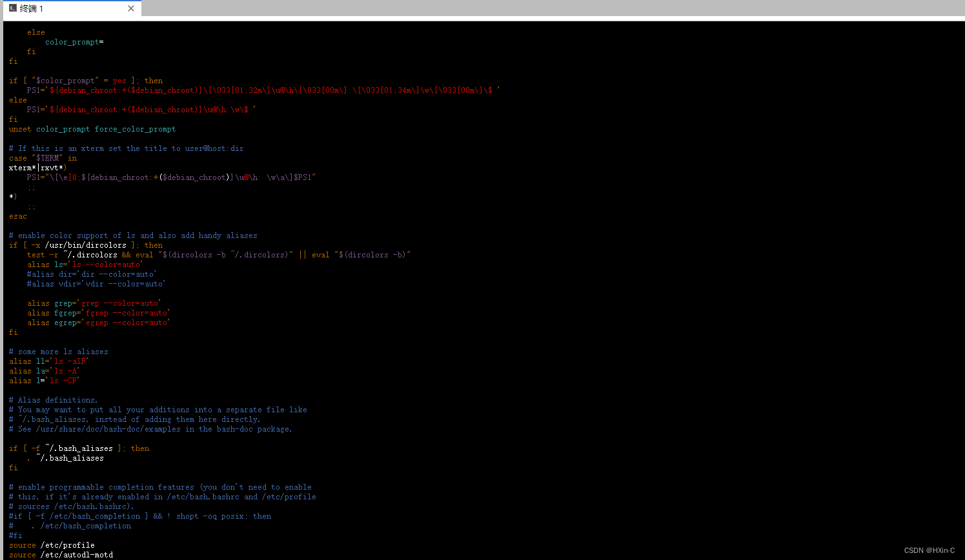Screen dimensions: 965x560
Task: Click the word 'esac'
Action: coord(18,216)
